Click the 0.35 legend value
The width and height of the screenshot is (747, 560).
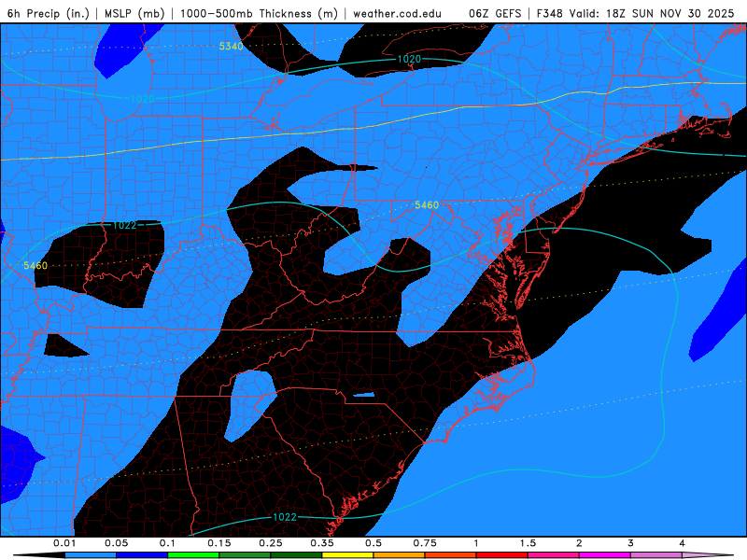322,543
